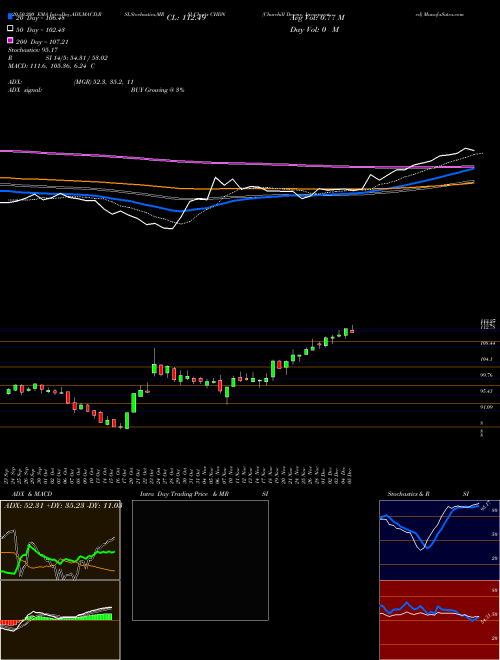Click the 'BUY Growing @ 3%' signal text

[x=157, y=90]
